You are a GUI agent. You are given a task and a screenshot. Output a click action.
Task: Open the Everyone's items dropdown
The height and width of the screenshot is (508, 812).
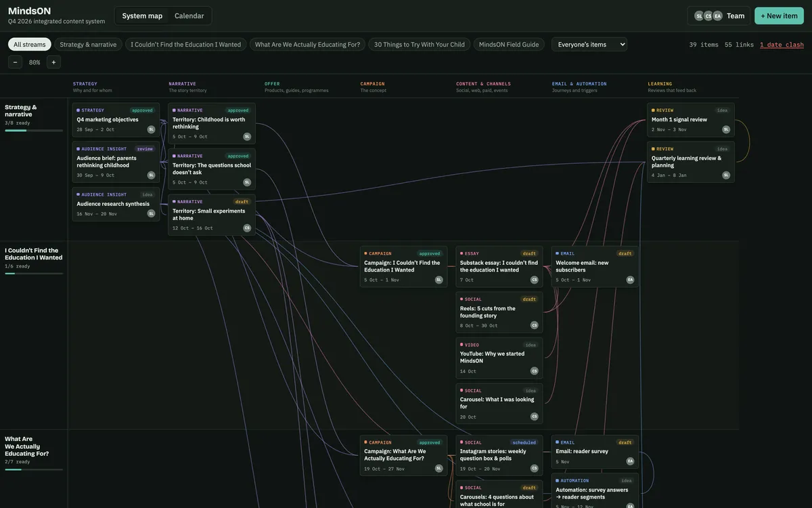pos(589,44)
